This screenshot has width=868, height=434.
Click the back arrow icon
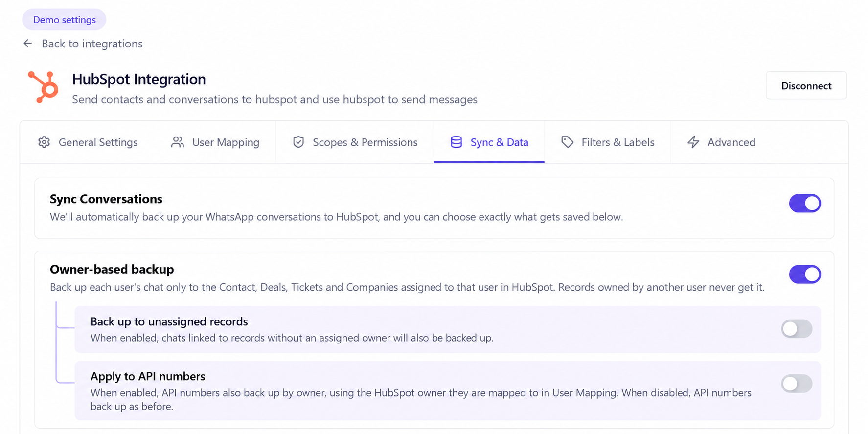28,44
